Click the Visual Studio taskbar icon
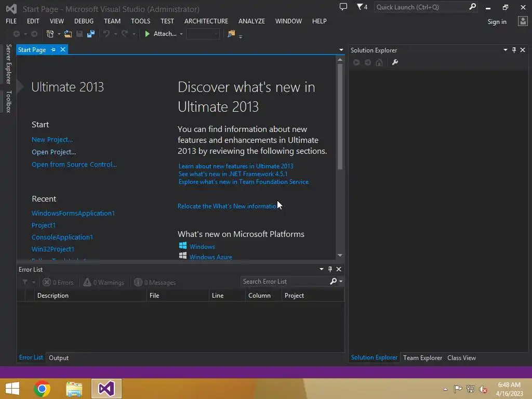 [106, 389]
